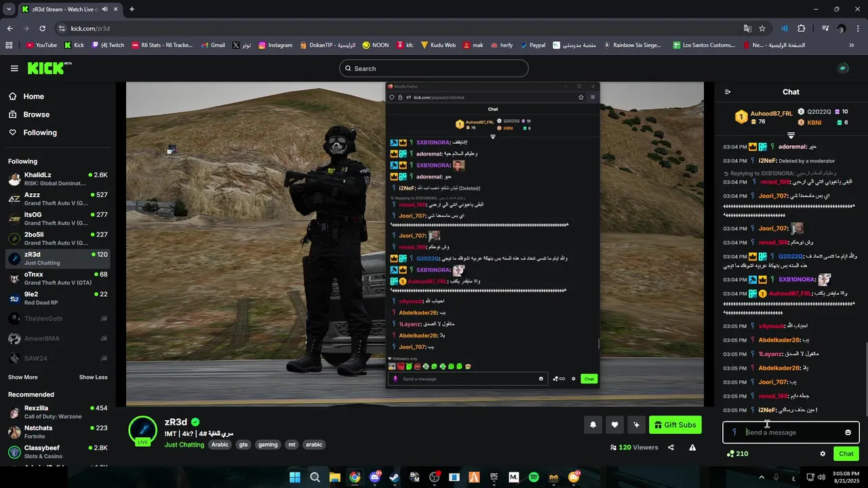Image resolution: width=868 pixels, height=488 pixels.
Task: Click username Q2022Q in chat message
Action: (x=791, y=256)
